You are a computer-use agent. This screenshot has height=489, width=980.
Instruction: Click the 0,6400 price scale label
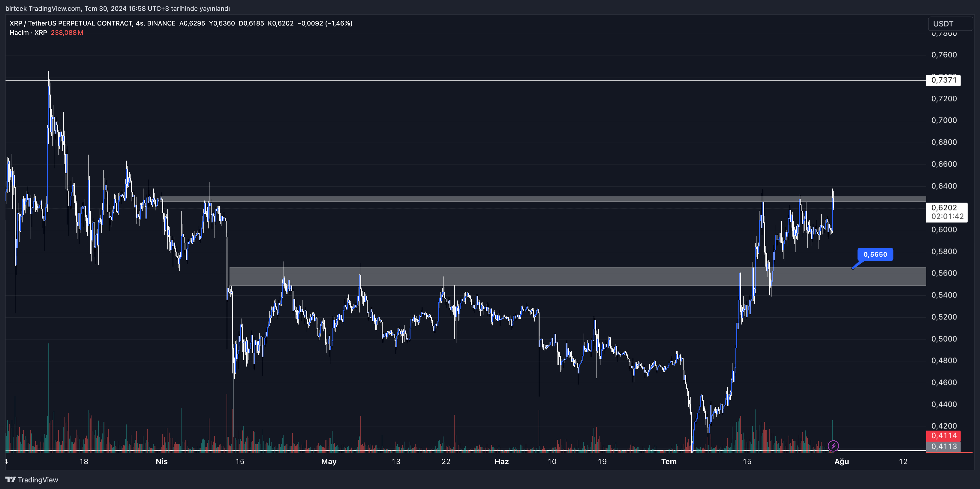coord(944,186)
